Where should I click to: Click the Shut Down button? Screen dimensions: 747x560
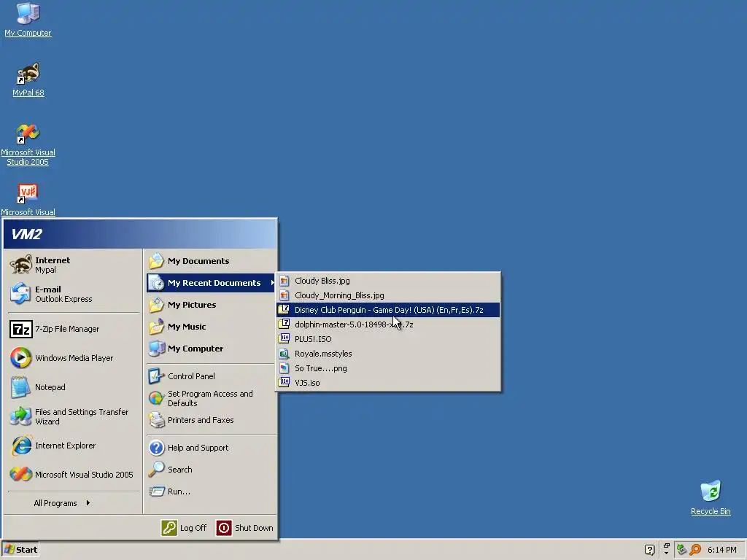(245, 528)
